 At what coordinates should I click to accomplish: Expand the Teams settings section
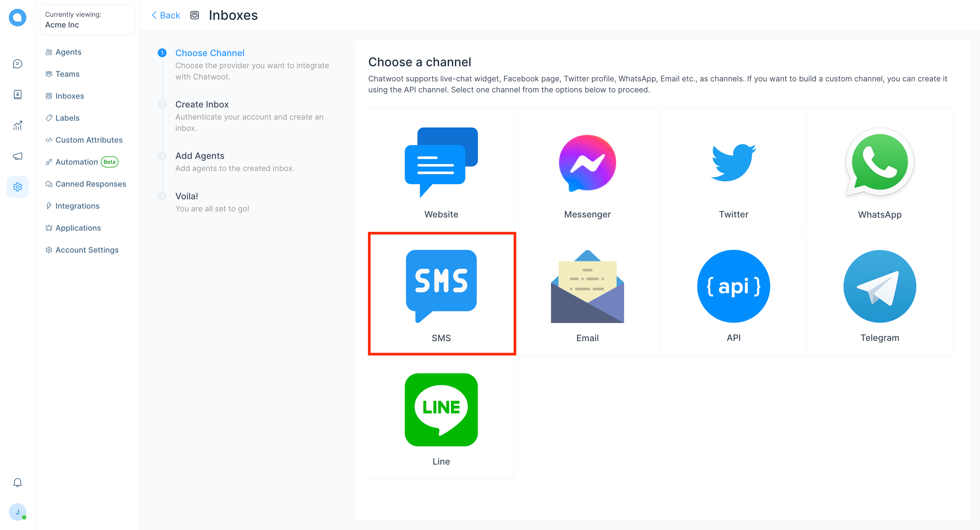click(x=68, y=74)
